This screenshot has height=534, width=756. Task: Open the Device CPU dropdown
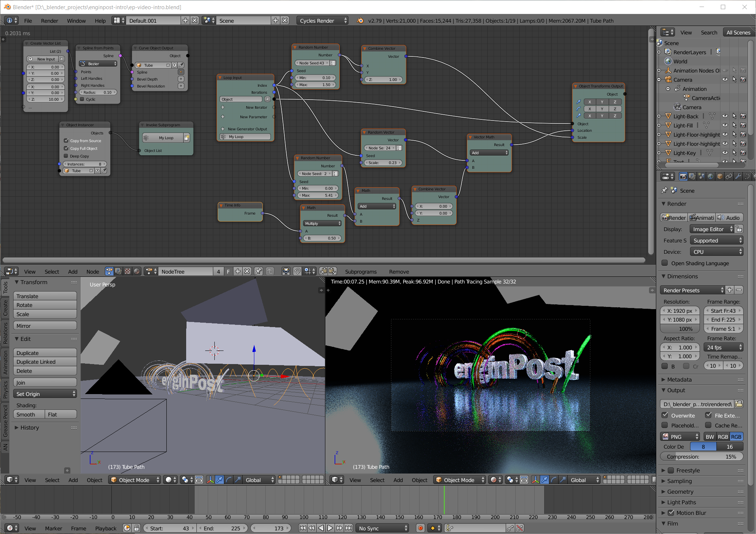tap(716, 252)
